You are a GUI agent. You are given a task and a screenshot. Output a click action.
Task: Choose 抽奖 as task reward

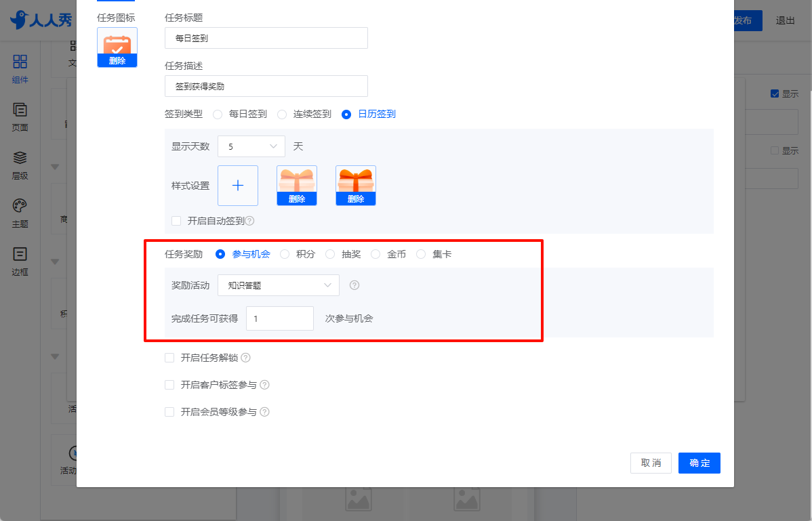[330, 254]
